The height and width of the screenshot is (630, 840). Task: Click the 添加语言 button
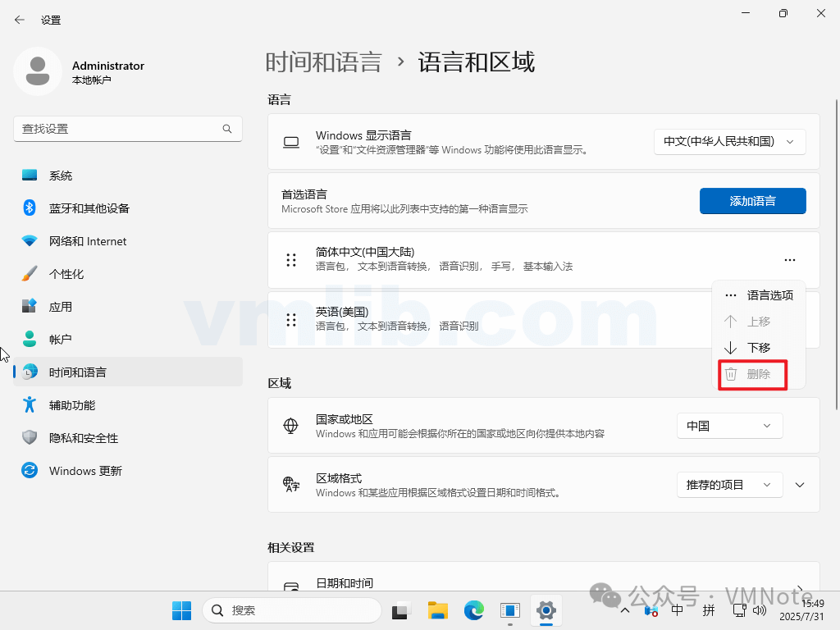click(x=752, y=201)
